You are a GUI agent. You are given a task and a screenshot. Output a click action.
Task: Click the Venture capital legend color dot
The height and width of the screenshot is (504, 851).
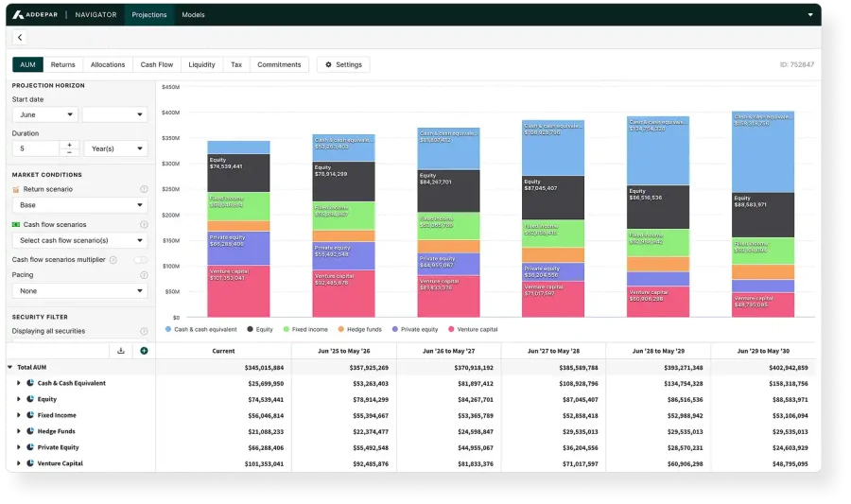pyautogui.click(x=451, y=329)
